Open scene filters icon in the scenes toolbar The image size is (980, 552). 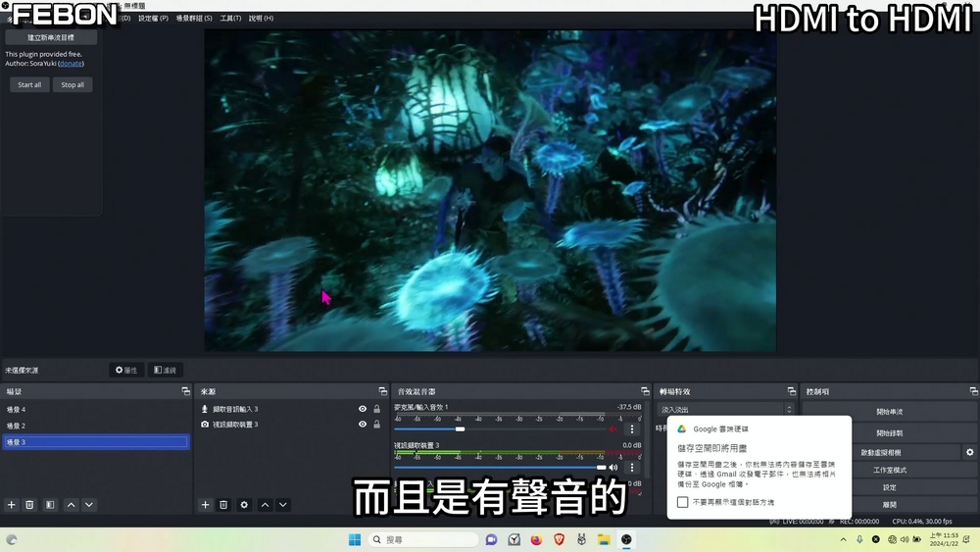[50, 505]
